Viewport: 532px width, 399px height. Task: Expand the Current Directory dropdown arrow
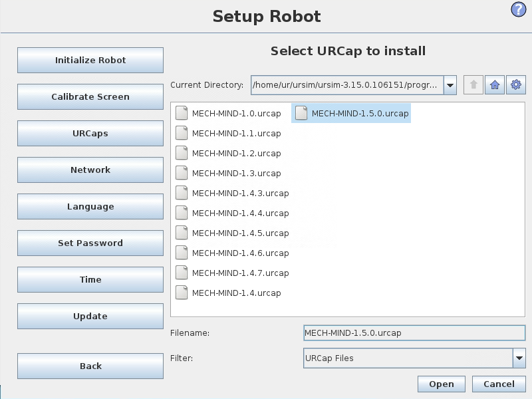(450, 85)
